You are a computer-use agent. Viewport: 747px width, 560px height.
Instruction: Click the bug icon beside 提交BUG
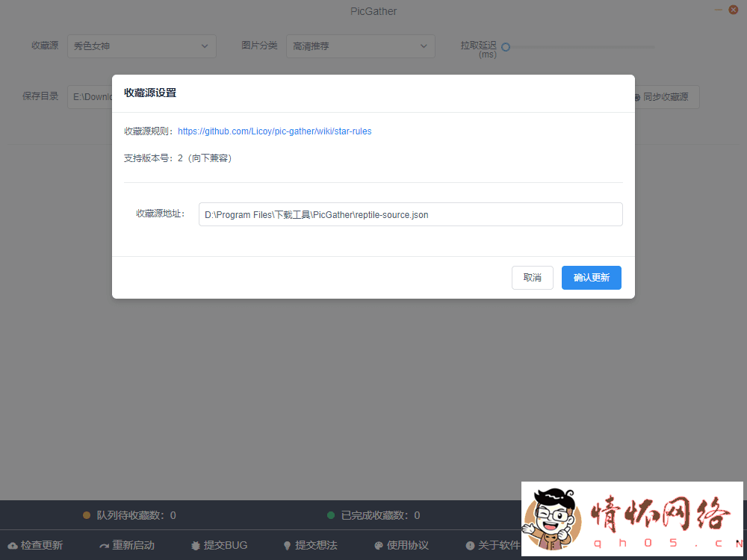coord(195,546)
